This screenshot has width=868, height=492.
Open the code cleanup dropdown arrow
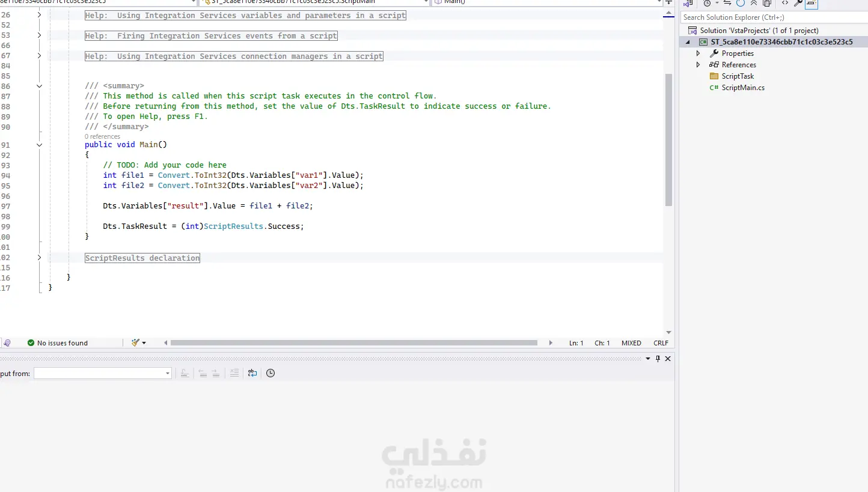(144, 343)
